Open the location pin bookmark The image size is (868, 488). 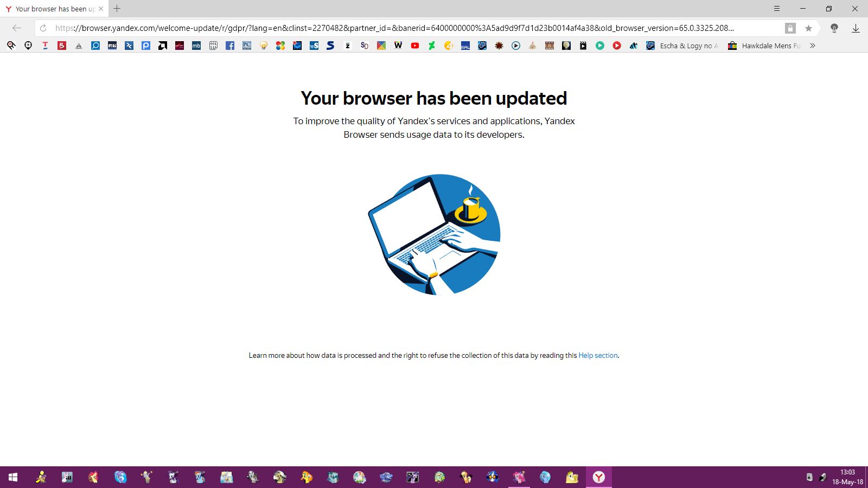[28, 46]
